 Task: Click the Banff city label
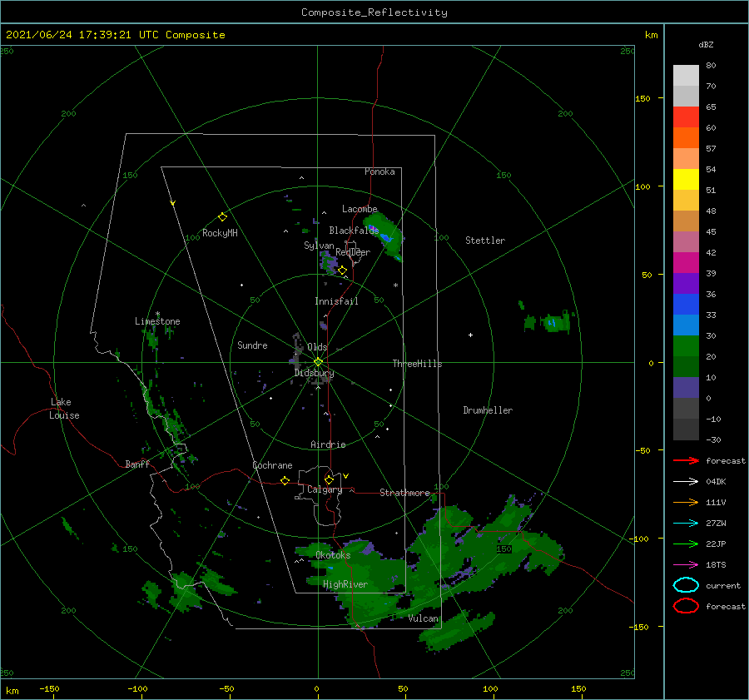pyautogui.click(x=137, y=464)
